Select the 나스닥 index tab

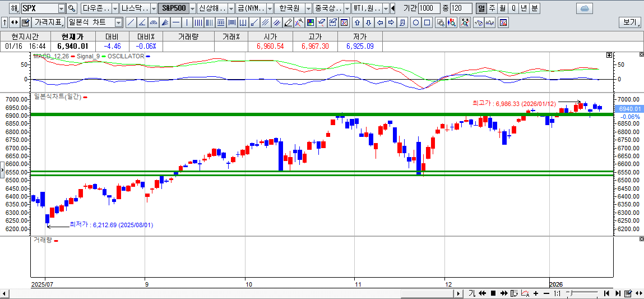(x=135, y=8)
